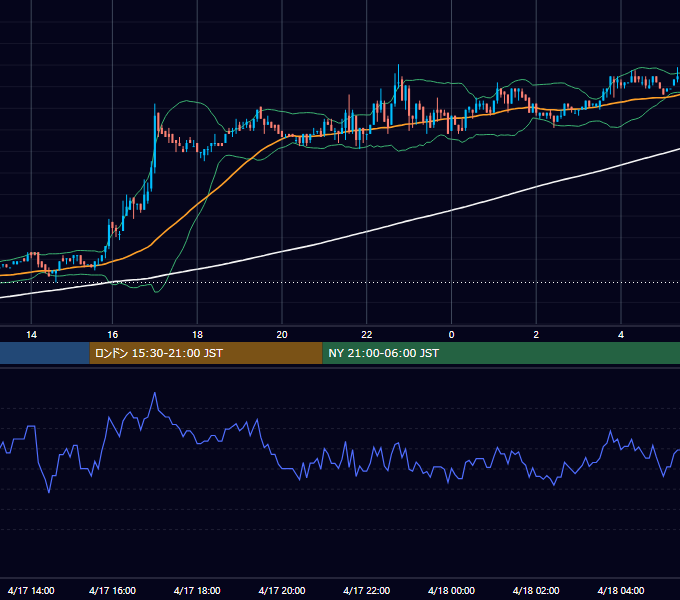
Task: Click the 20 hour axis label
Action: tap(282, 335)
